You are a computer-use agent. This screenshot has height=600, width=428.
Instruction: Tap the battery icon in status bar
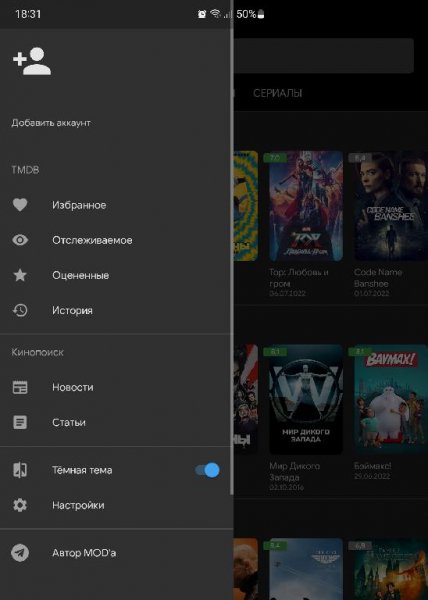261,14
